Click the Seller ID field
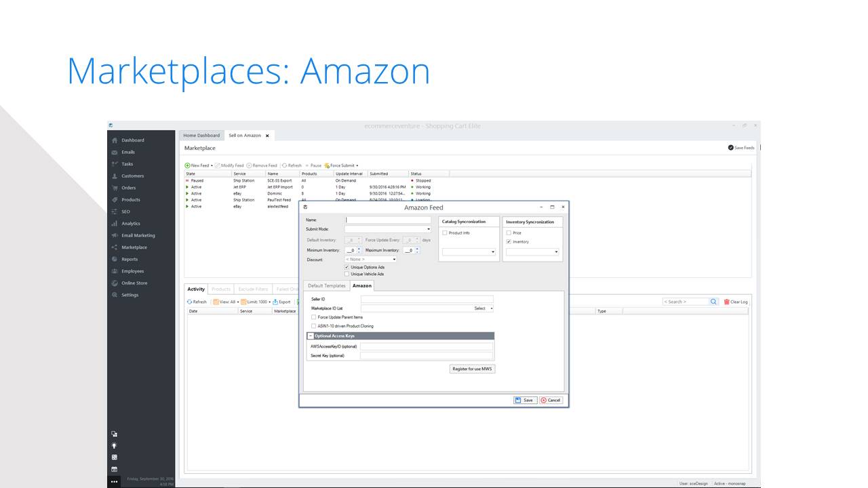The width and height of the screenshot is (868, 488). [427, 299]
